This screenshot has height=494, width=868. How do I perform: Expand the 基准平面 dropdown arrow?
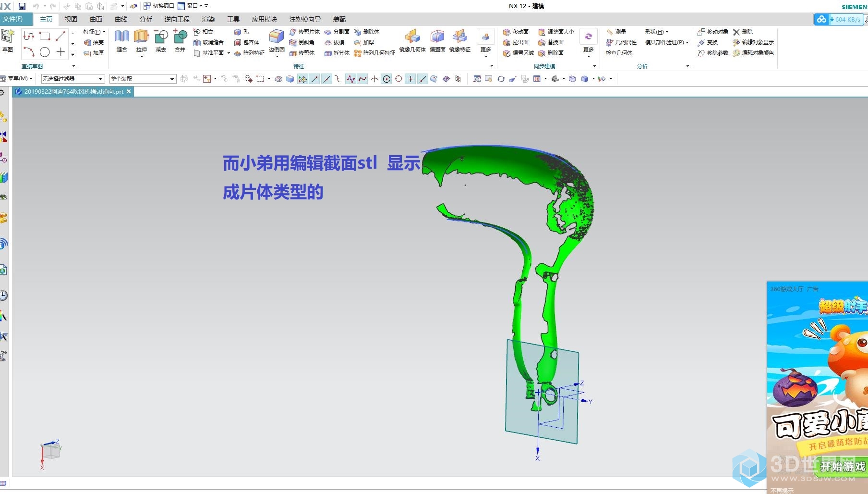(x=229, y=53)
